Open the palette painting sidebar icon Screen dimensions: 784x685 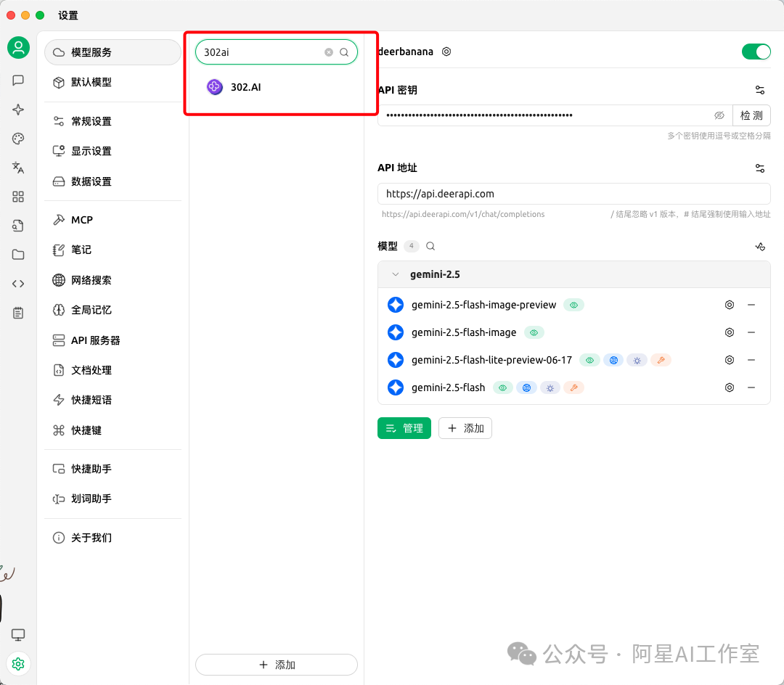(18, 139)
